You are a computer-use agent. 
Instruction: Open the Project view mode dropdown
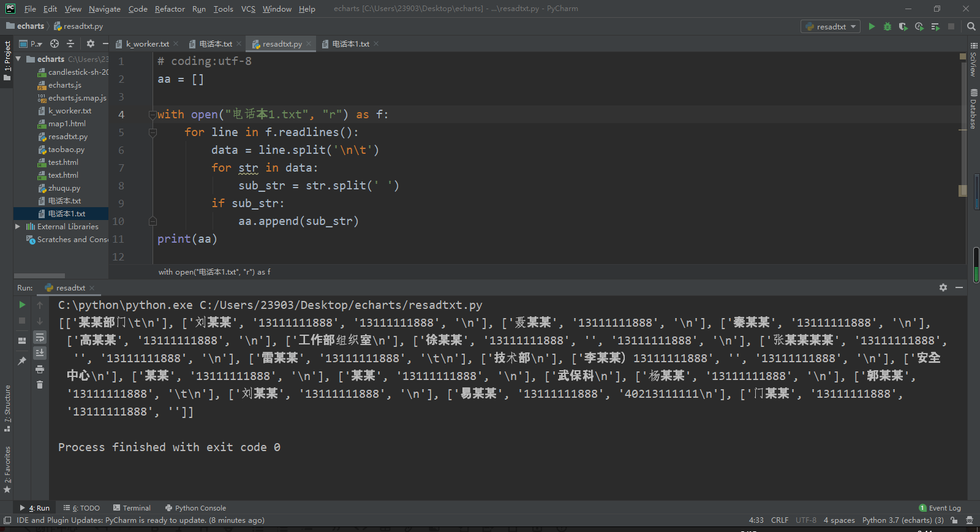coord(31,44)
